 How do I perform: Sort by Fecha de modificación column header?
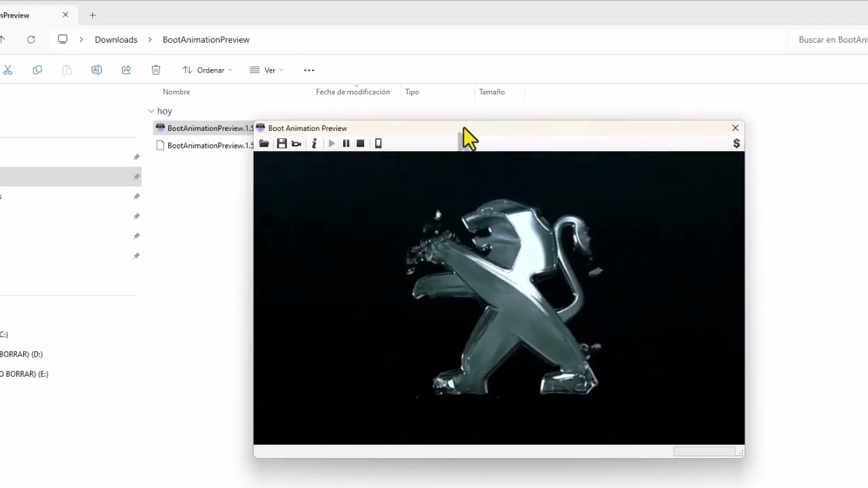[353, 91]
